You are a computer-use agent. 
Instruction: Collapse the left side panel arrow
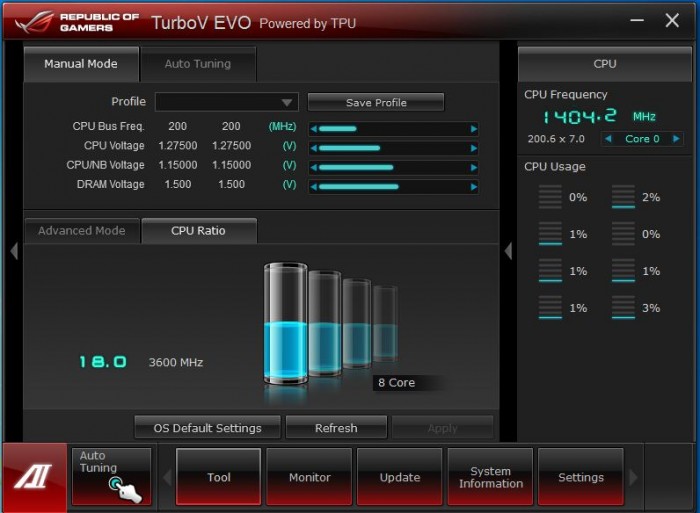14,251
